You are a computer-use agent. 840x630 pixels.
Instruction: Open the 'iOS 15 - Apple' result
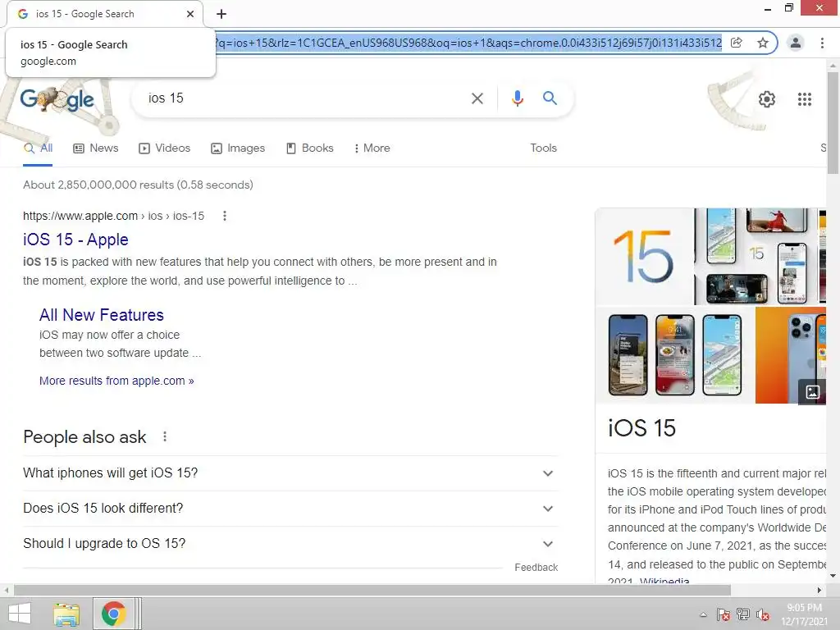click(x=75, y=240)
